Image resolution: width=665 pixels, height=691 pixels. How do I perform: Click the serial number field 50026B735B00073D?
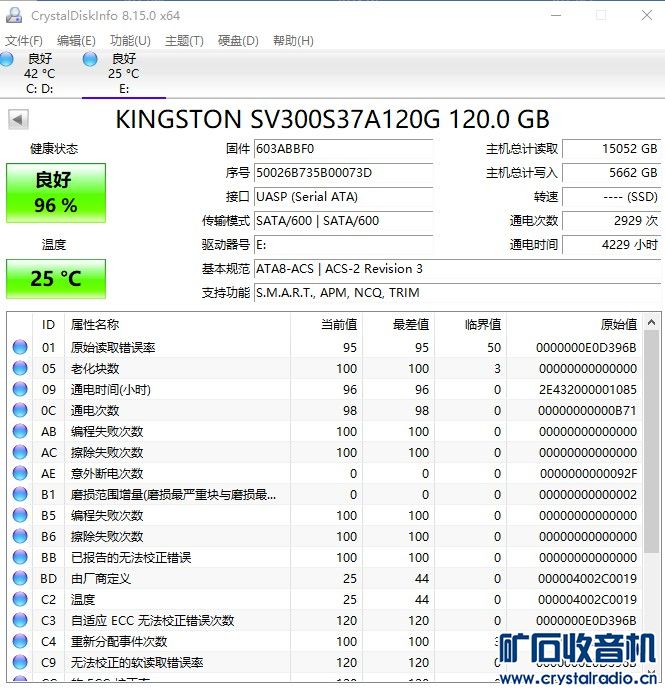point(344,173)
